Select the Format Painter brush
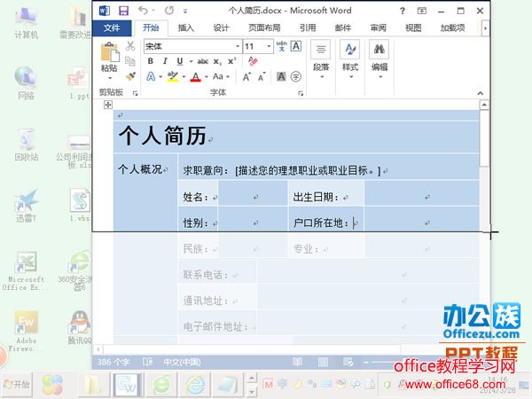The height and width of the screenshot is (399, 532). (x=130, y=76)
